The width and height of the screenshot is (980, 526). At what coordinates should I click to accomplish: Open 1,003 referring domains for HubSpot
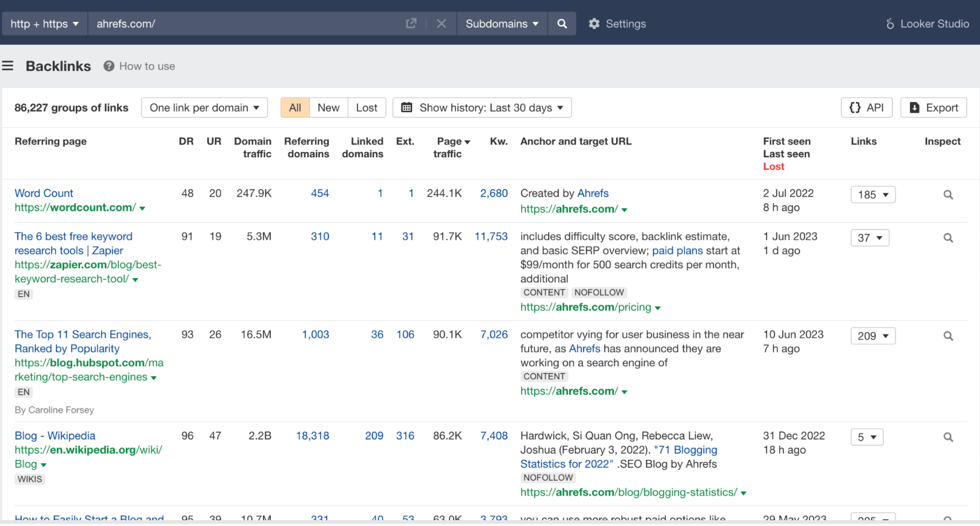tap(316, 335)
